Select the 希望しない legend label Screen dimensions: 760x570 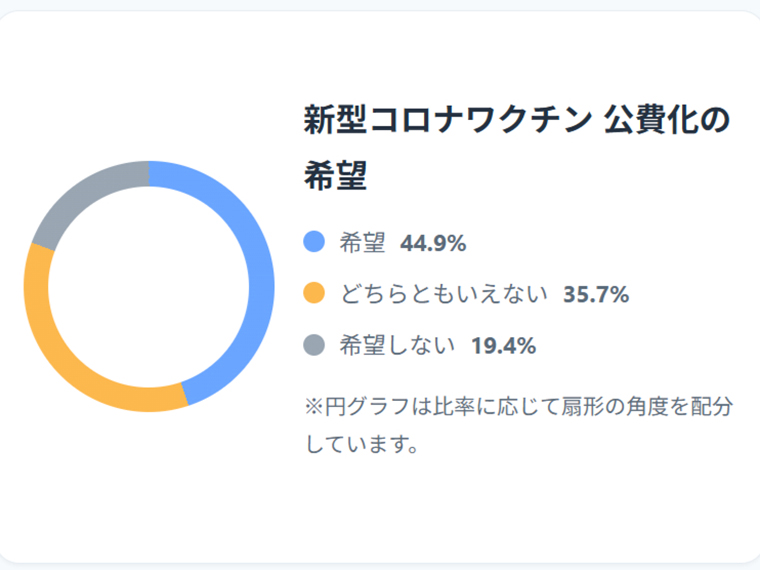click(397, 346)
